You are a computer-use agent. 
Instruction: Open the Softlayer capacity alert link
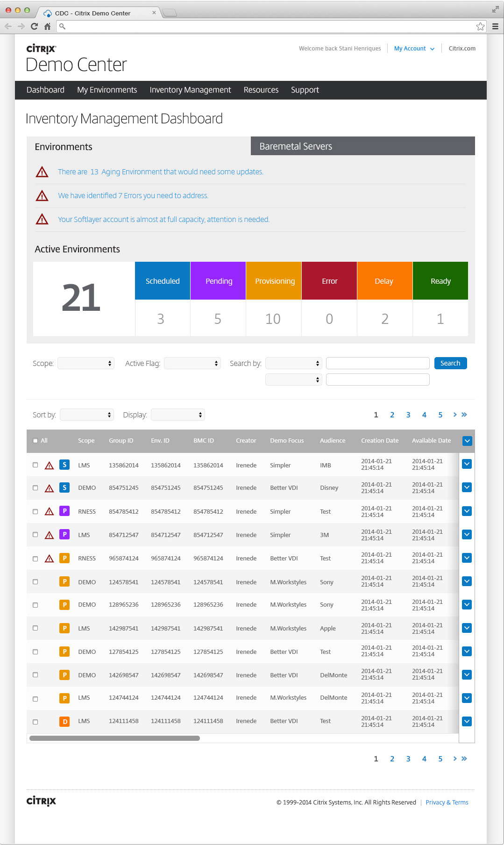[x=163, y=220]
